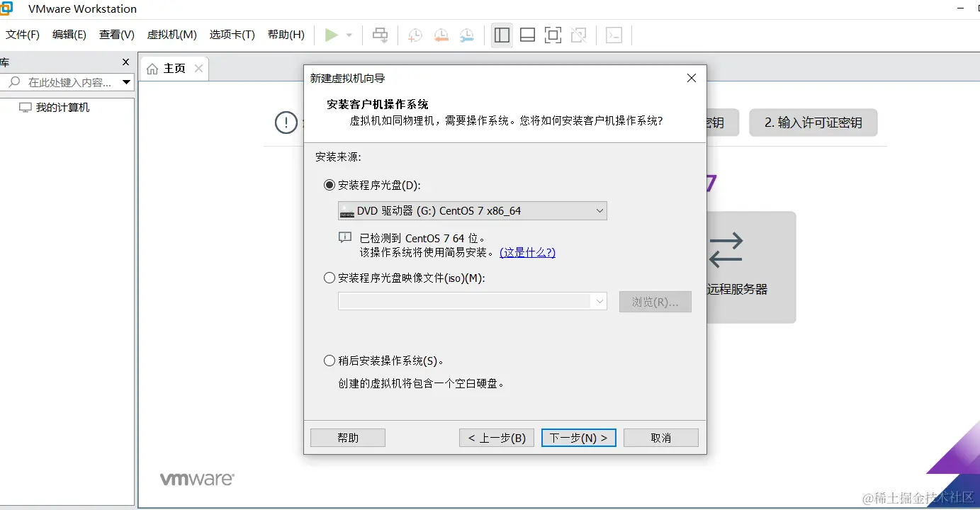Open the VM menu

pyautogui.click(x=171, y=35)
